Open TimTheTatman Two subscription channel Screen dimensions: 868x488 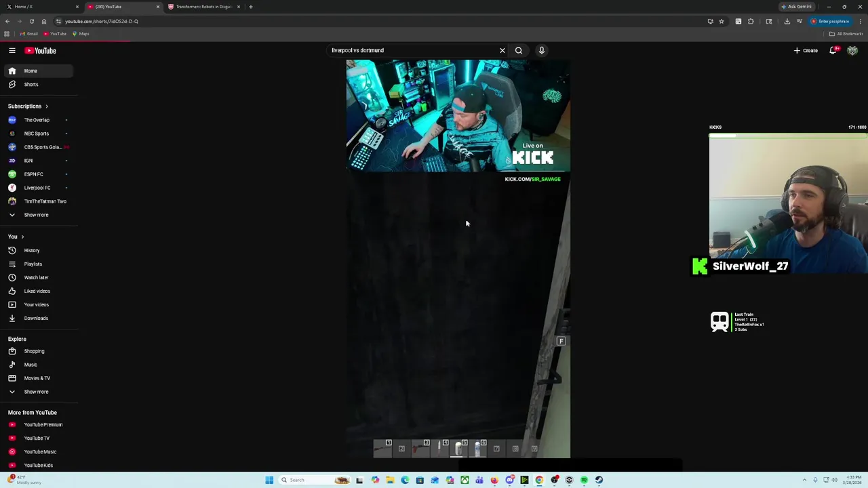point(39,201)
